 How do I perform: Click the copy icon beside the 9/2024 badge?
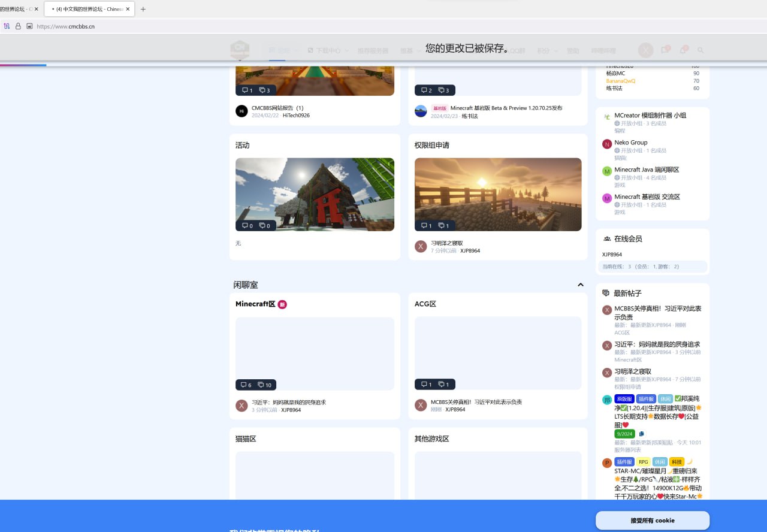pyautogui.click(x=642, y=434)
